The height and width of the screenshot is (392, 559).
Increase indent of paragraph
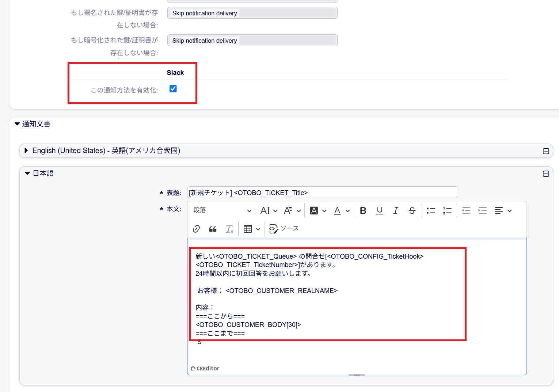point(483,210)
